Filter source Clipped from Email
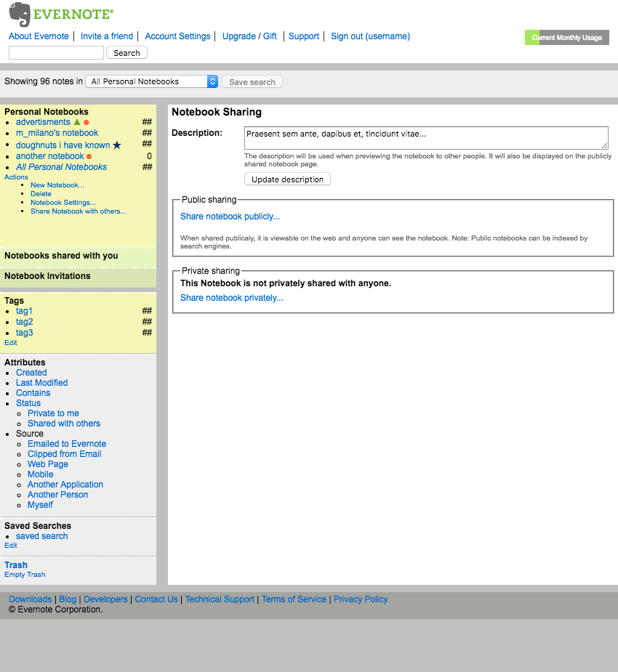Screen dimensions: 618x672 (64, 454)
